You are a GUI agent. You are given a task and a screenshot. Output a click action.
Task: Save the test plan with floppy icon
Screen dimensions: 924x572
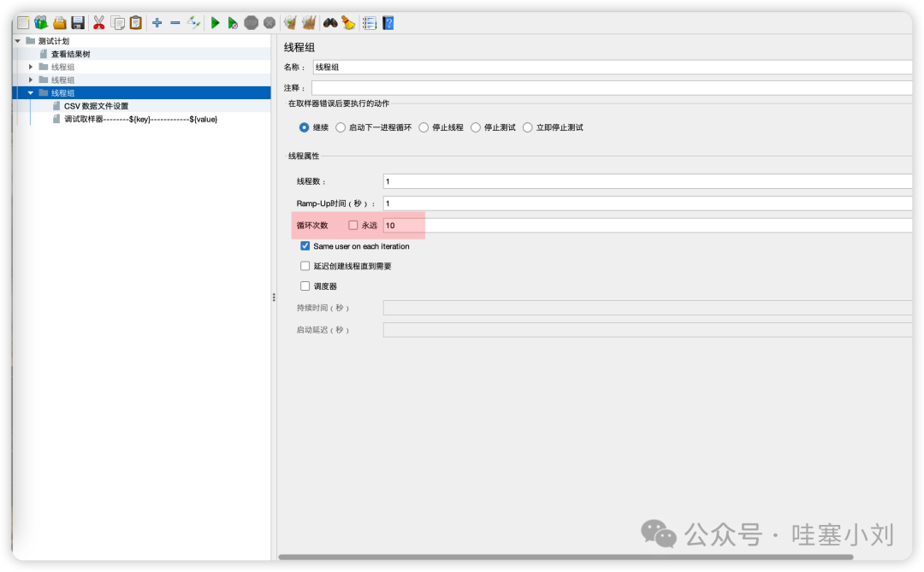pos(78,23)
